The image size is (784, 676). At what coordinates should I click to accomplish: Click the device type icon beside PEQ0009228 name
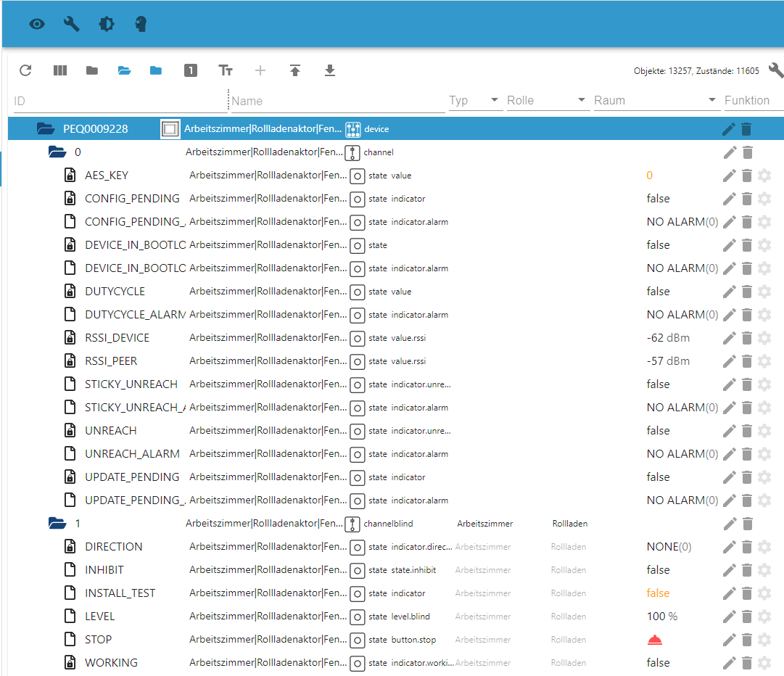click(x=170, y=129)
